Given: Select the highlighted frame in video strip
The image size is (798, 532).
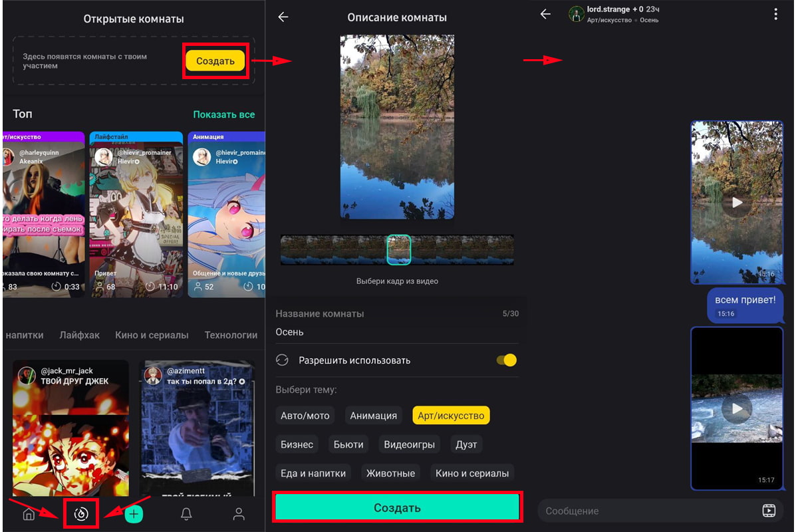Looking at the screenshot, I should click(x=398, y=250).
